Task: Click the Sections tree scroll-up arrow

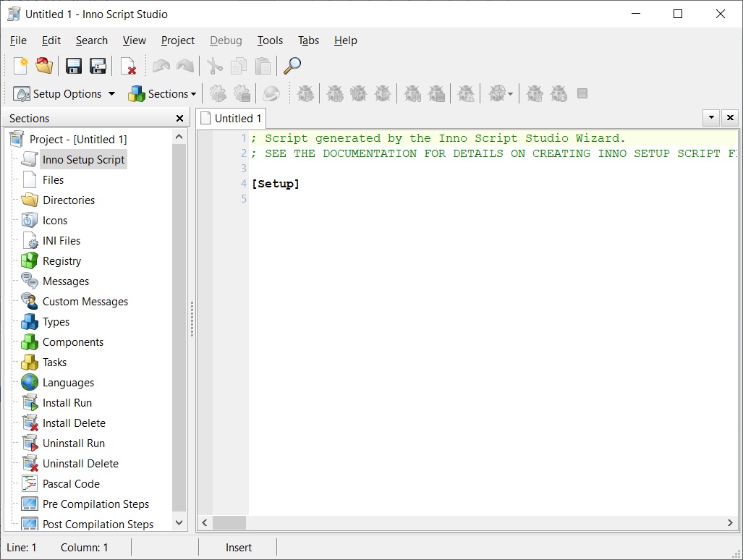Action: pyautogui.click(x=179, y=137)
